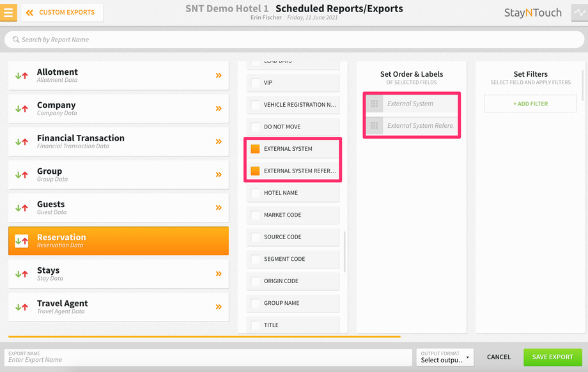This screenshot has width=588, height=372.
Task: Select the Travel Agent data category
Action: pos(118,307)
